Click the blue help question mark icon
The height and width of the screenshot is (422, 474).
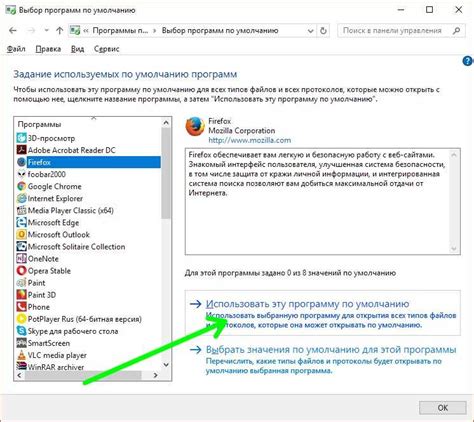tap(468, 61)
